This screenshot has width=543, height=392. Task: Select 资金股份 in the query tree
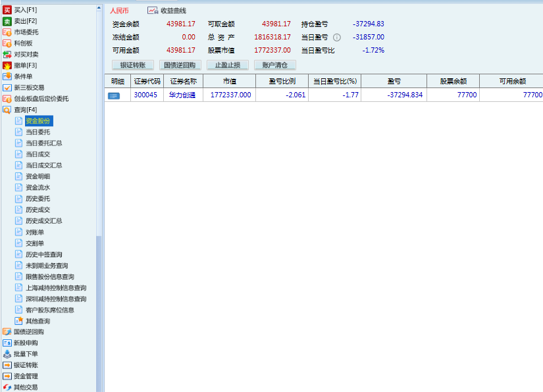pyautogui.click(x=38, y=121)
